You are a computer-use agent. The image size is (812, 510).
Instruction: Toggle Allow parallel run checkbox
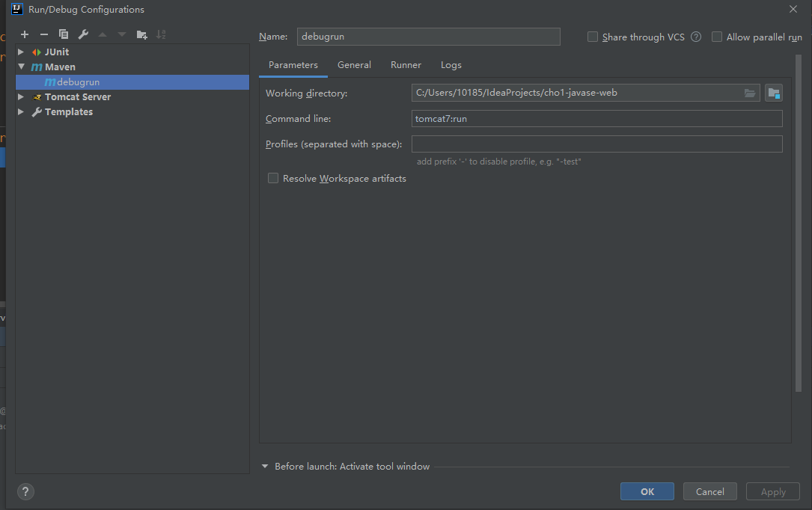pyautogui.click(x=717, y=37)
